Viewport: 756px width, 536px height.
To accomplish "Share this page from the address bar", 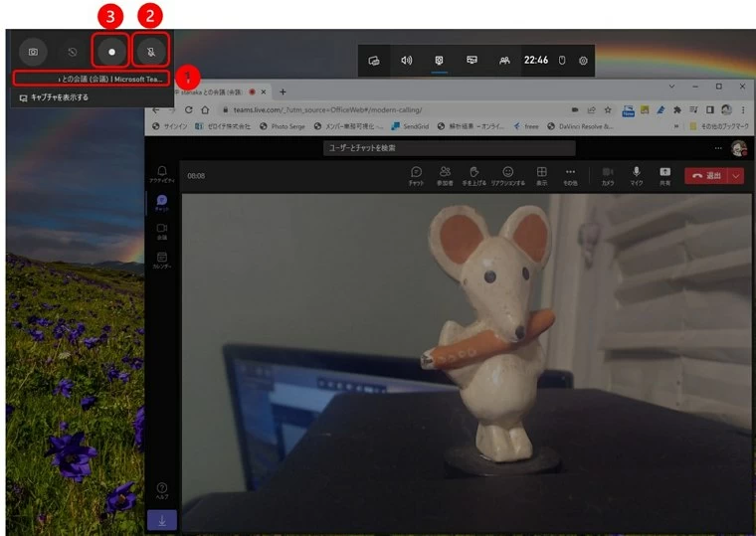I will pos(592,110).
